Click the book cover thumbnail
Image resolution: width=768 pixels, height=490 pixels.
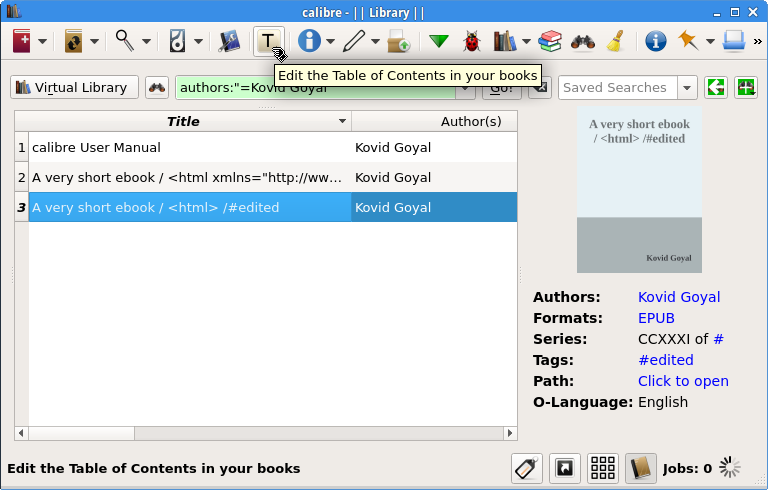pyautogui.click(x=639, y=190)
